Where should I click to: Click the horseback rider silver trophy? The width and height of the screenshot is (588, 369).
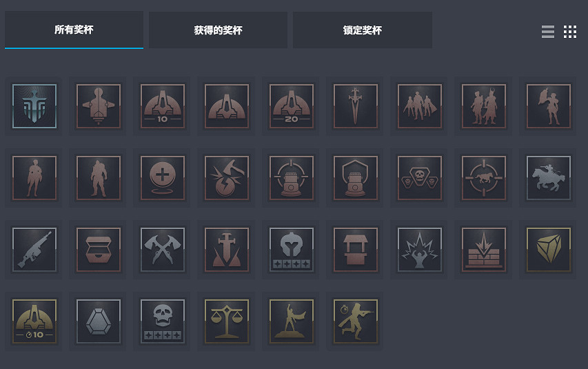tap(548, 178)
